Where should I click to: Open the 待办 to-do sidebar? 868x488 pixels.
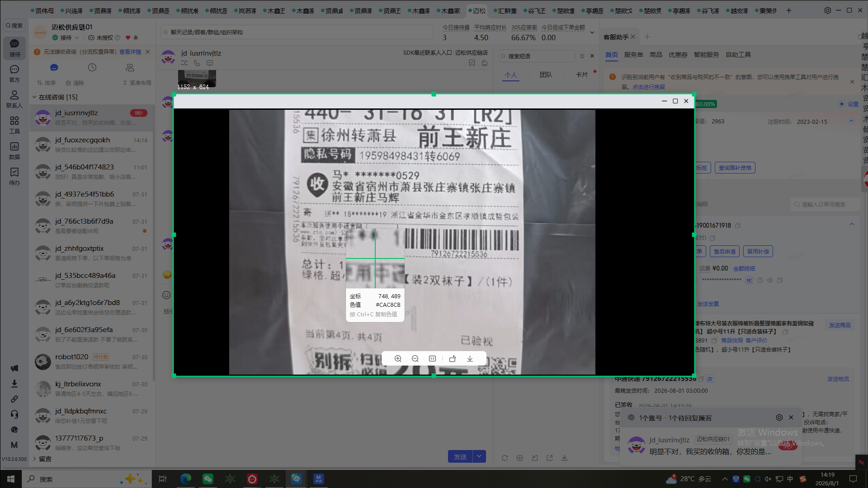[14, 176]
